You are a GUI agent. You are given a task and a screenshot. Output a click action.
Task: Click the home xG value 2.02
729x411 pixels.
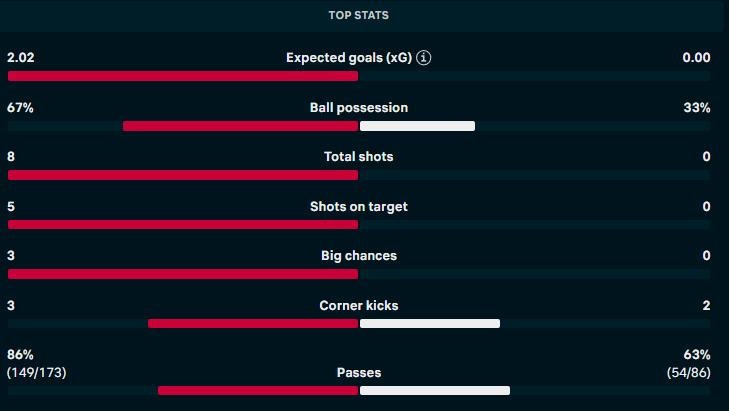pyautogui.click(x=22, y=58)
